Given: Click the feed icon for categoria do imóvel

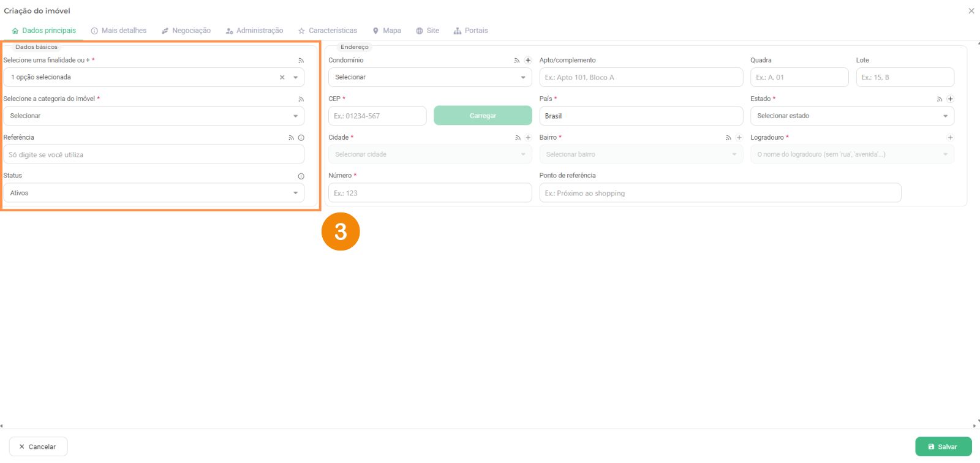Looking at the screenshot, I should coord(301,99).
